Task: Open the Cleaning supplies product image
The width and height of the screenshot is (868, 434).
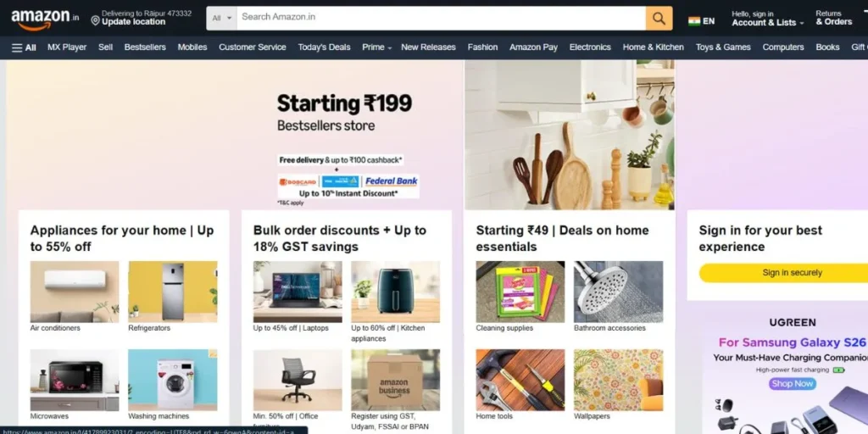Action: (x=520, y=292)
